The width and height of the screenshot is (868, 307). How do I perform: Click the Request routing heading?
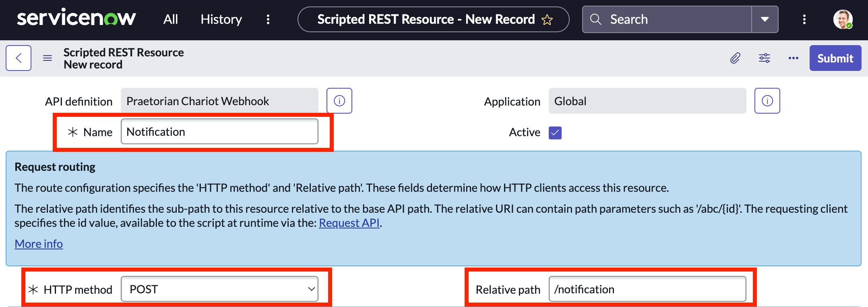55,167
